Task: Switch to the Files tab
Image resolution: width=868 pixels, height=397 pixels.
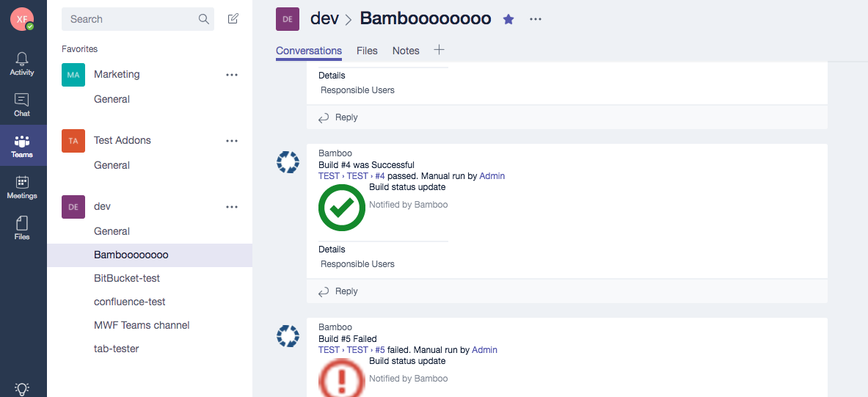Action: (367, 51)
